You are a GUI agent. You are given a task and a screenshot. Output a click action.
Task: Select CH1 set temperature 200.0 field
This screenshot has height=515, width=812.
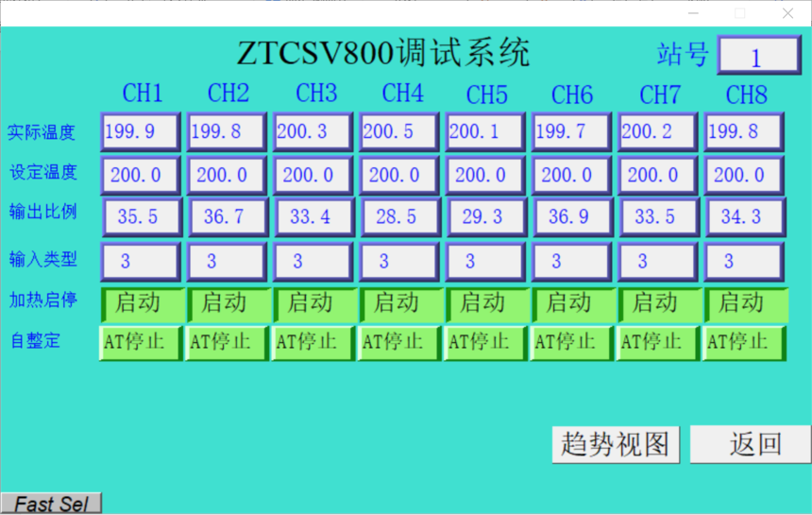[x=141, y=175]
